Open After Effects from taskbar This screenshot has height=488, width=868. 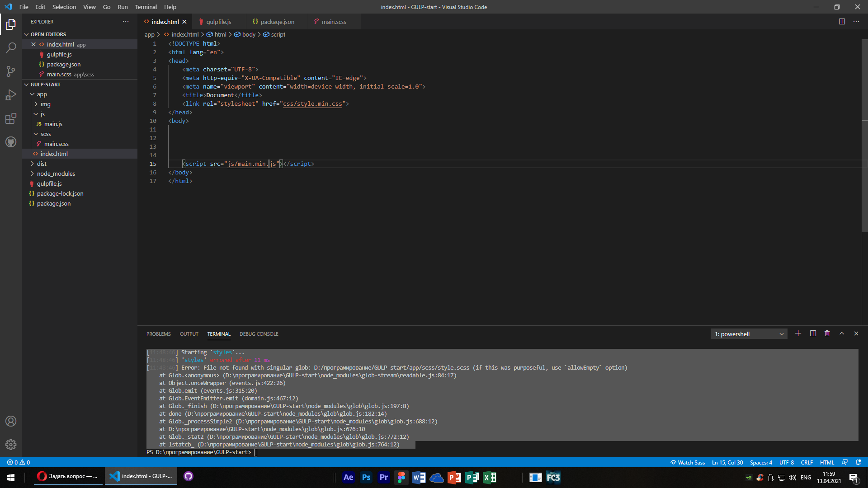(x=349, y=477)
